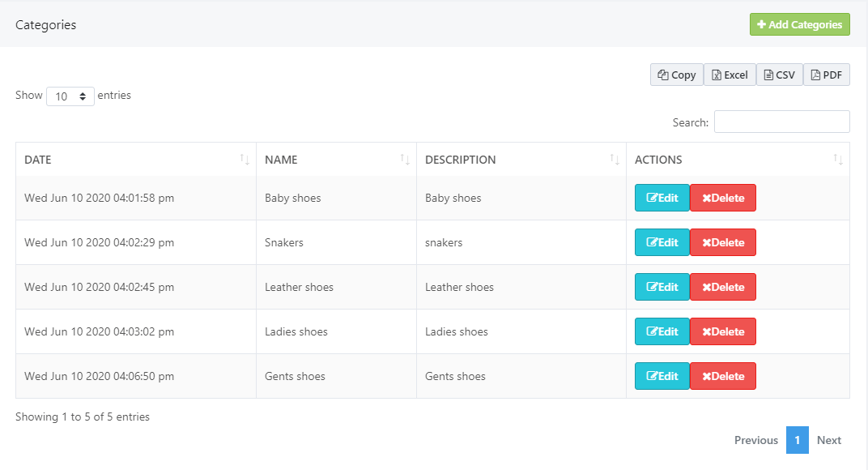This screenshot has height=470, width=868.
Task: Sort by ACTIONS column header
Action: coord(738,160)
